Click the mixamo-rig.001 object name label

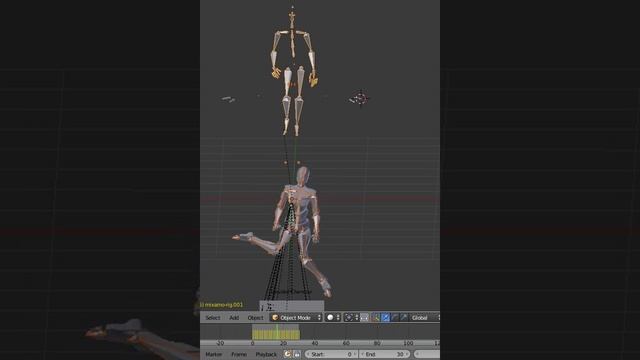[221, 304]
